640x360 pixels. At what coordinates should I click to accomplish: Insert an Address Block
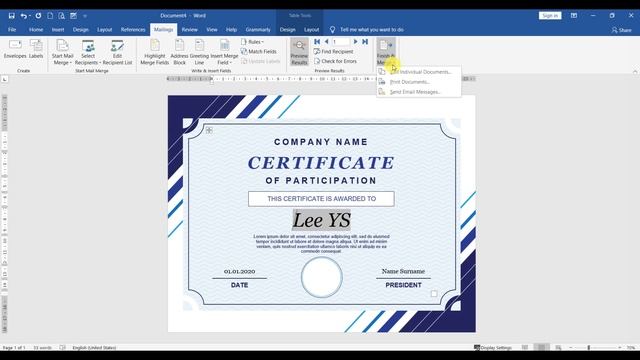[x=179, y=52]
